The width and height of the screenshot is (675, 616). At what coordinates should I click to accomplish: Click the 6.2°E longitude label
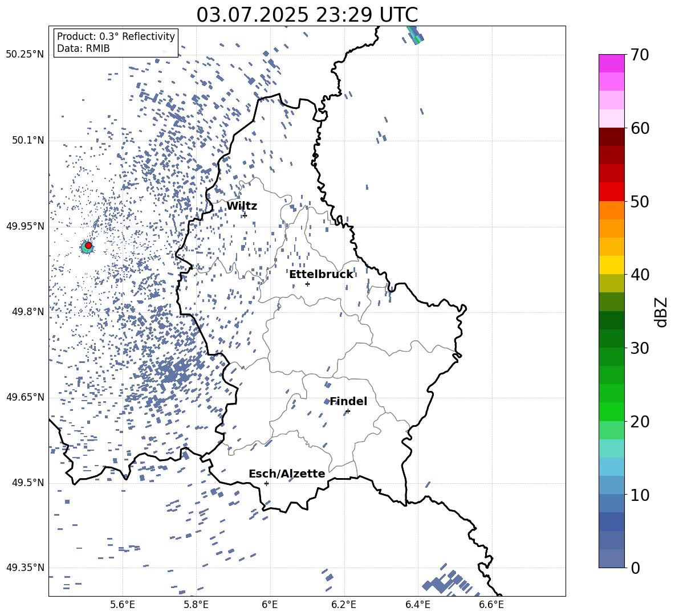(344, 605)
